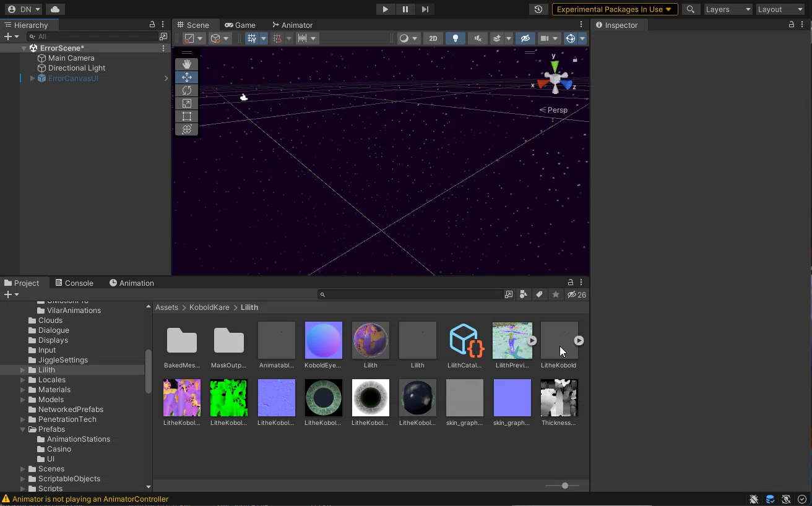Toggle Gizmos visibility button
Viewport: 812px width, 506px height.
(x=571, y=38)
